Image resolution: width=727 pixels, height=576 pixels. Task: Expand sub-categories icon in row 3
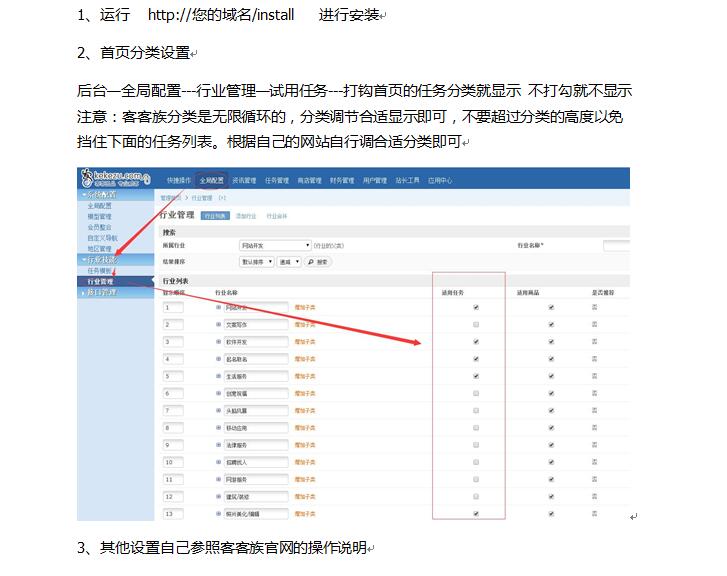point(218,342)
